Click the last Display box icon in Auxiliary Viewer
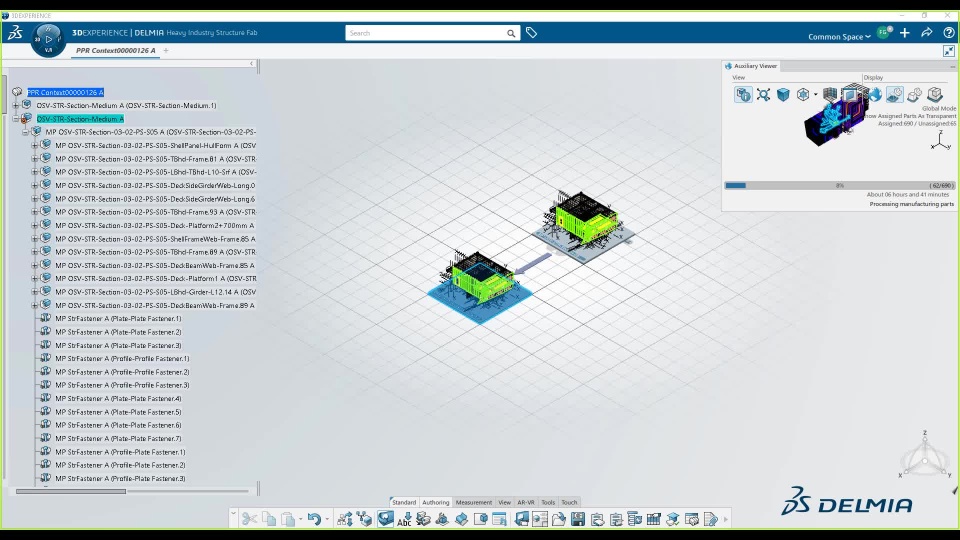The image size is (960, 540). coord(935,94)
